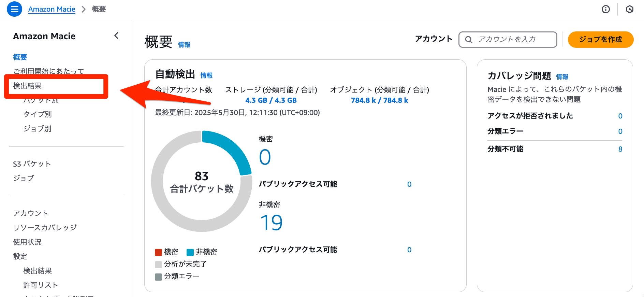Click the blue 非機密 legend swatch
This screenshot has height=297, width=644.
click(x=190, y=252)
